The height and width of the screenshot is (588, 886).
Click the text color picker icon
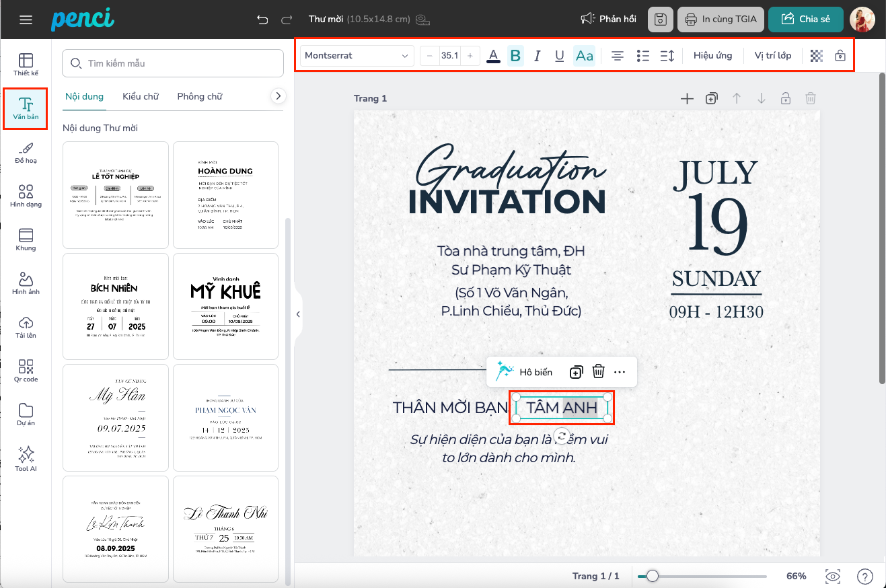tap(494, 56)
